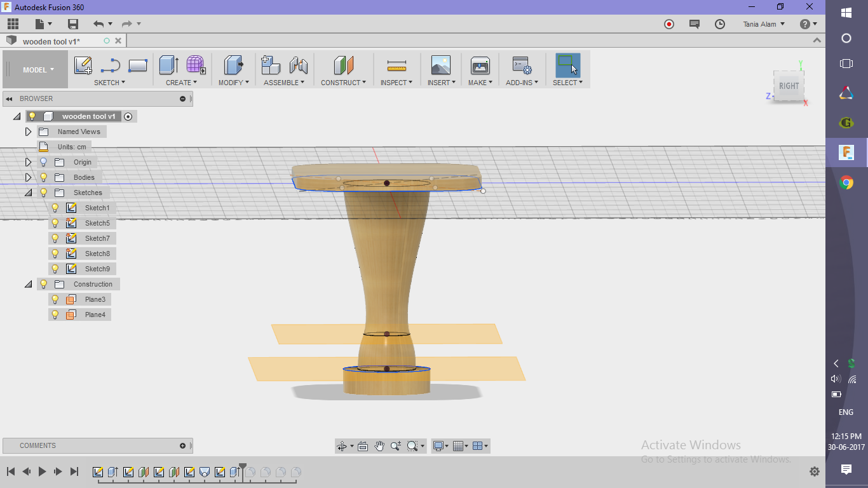Toggle Bodies folder visibility bulb
This screenshot has width=868, height=488.
[x=44, y=177]
